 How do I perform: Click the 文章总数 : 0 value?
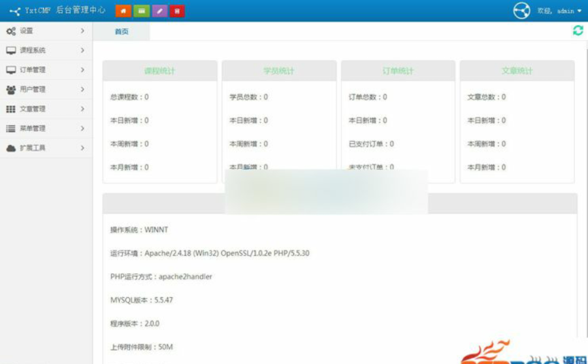(x=486, y=97)
